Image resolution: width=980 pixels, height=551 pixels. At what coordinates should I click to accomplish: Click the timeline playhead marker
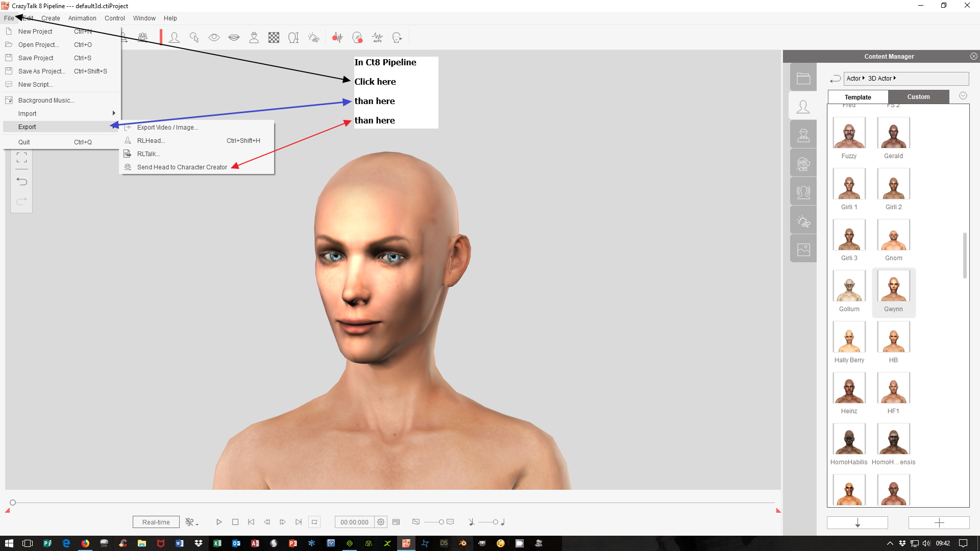13,503
